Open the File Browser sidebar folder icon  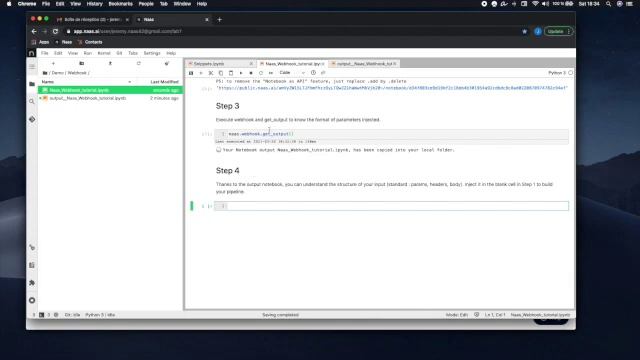coord(32,84)
